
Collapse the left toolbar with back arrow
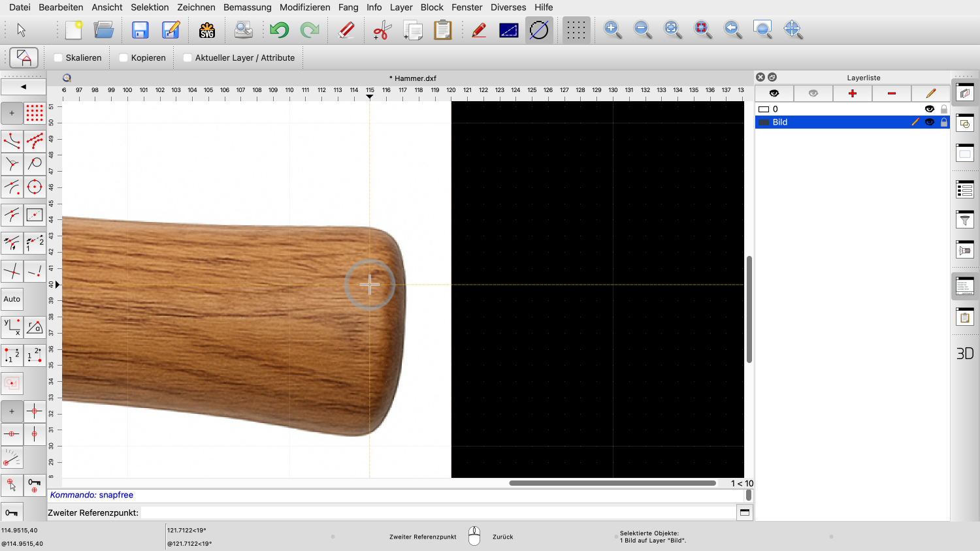pyautogui.click(x=24, y=87)
